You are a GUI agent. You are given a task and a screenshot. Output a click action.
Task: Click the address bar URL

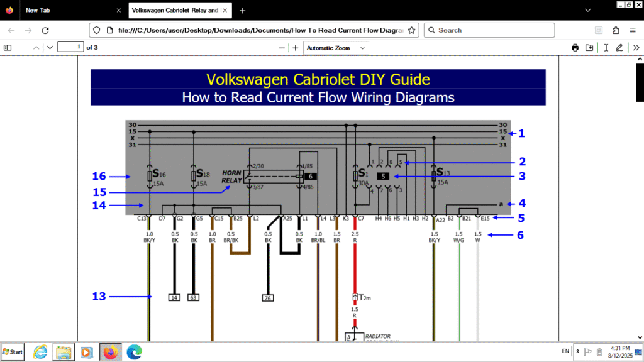click(260, 30)
